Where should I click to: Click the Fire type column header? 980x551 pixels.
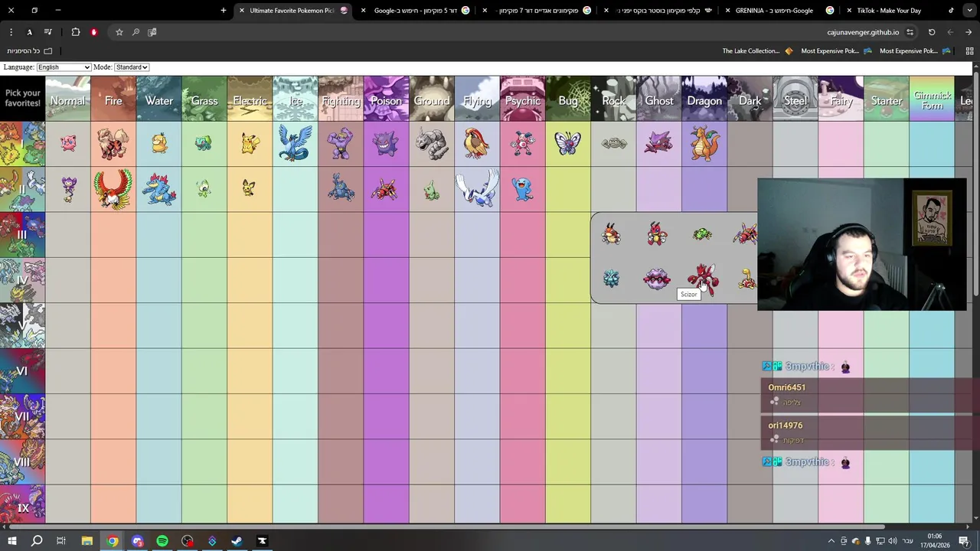click(x=113, y=99)
